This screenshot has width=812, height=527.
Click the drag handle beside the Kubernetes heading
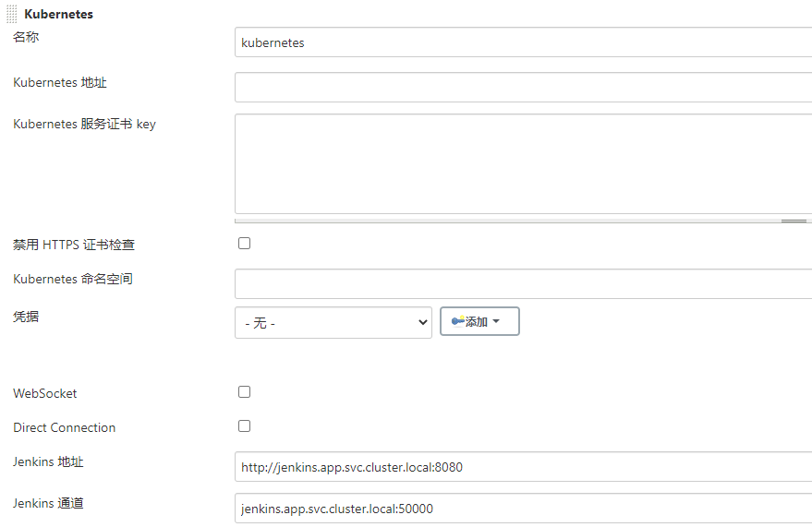click(12, 14)
